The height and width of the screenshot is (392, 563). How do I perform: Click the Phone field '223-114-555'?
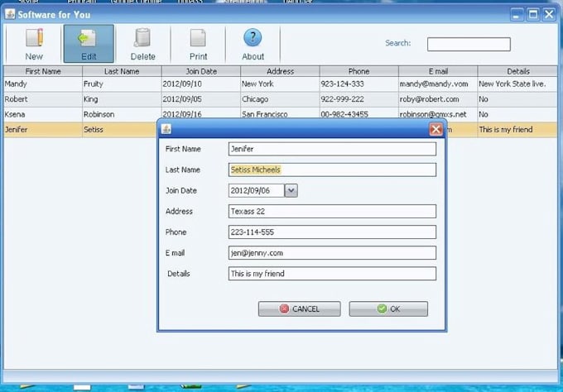click(x=332, y=232)
